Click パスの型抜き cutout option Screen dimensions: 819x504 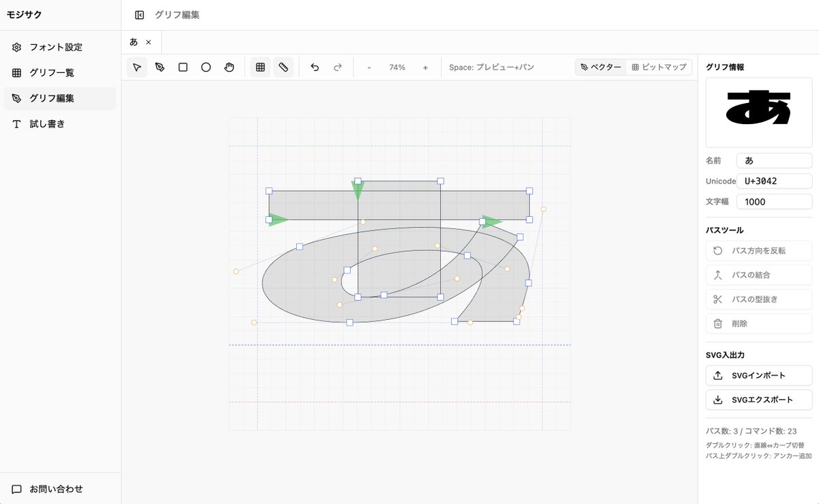coord(758,299)
